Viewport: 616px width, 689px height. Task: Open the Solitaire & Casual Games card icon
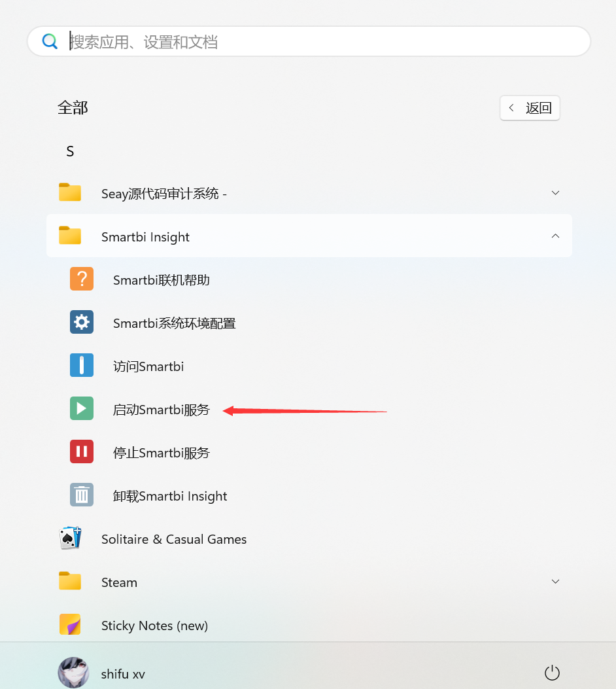coord(70,538)
